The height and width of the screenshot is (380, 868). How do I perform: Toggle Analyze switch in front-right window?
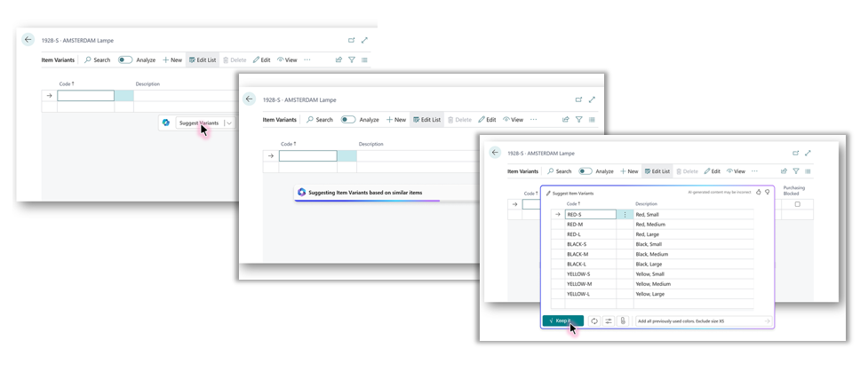[585, 171]
